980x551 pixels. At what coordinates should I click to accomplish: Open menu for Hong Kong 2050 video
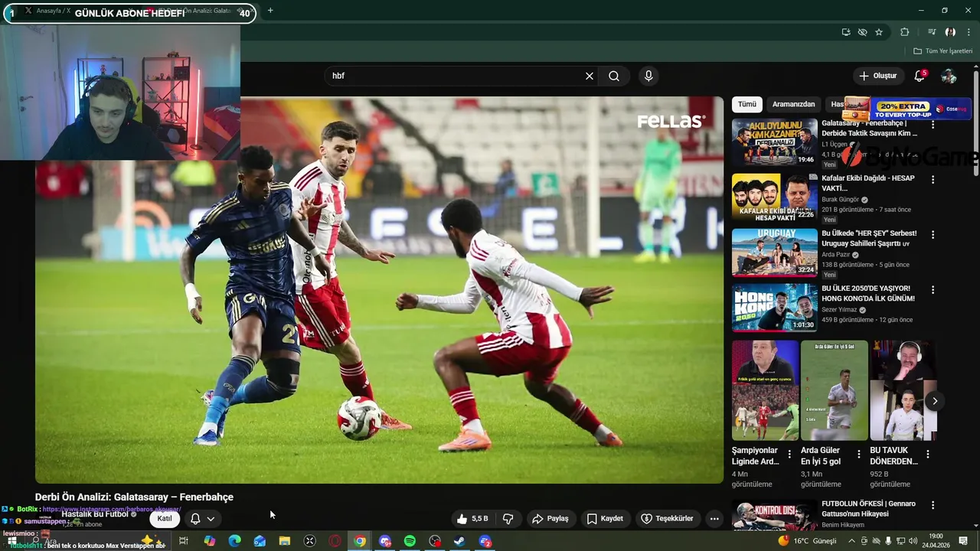tap(933, 290)
